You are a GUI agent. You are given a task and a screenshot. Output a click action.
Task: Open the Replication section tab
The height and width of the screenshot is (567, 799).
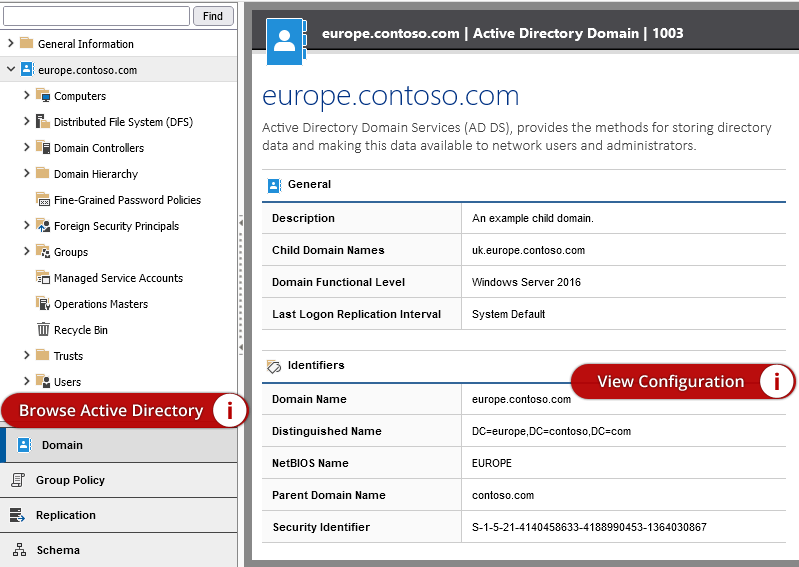coord(119,515)
